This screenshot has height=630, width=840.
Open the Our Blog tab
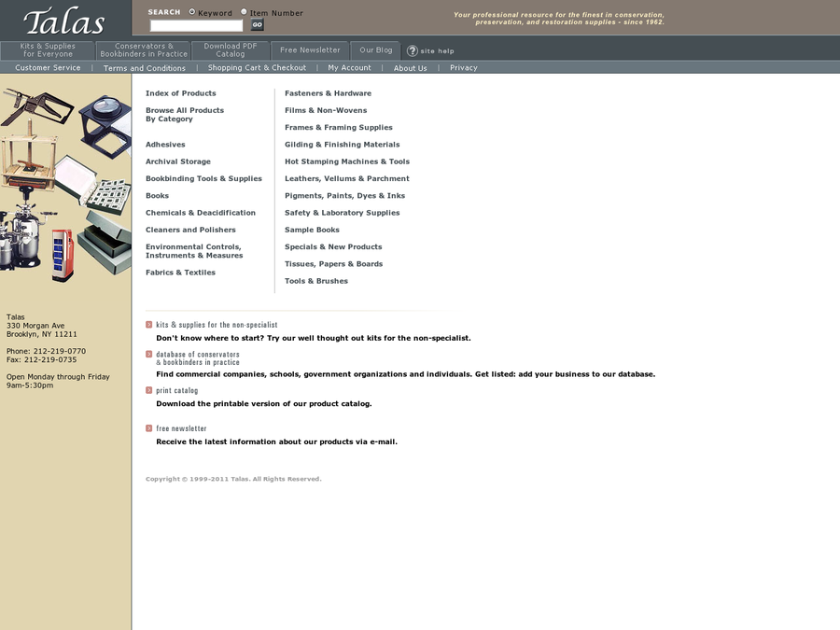pyautogui.click(x=375, y=50)
